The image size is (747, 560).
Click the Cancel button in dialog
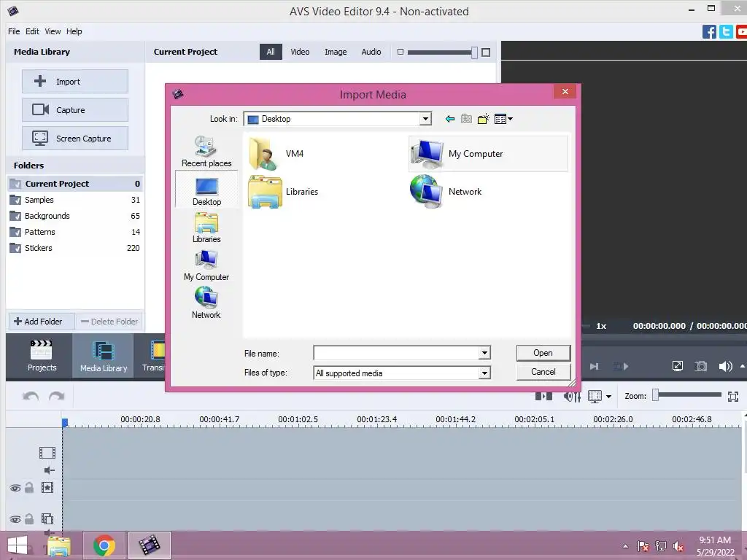pos(543,372)
